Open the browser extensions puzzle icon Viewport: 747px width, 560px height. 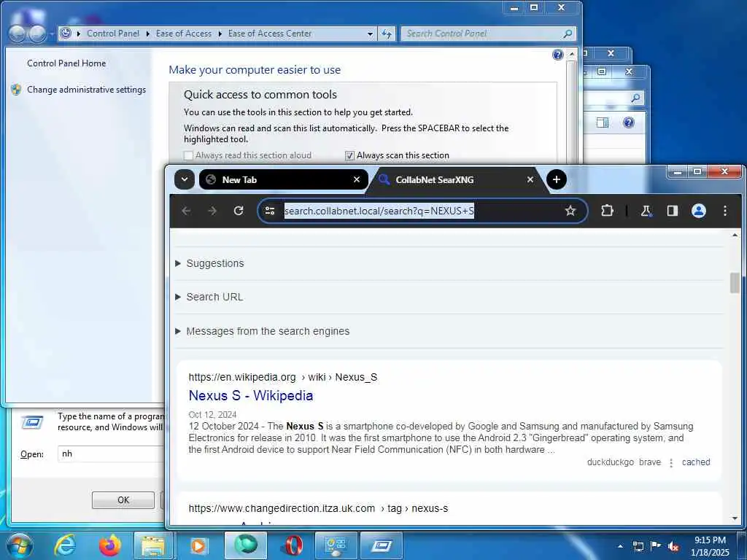[607, 211]
